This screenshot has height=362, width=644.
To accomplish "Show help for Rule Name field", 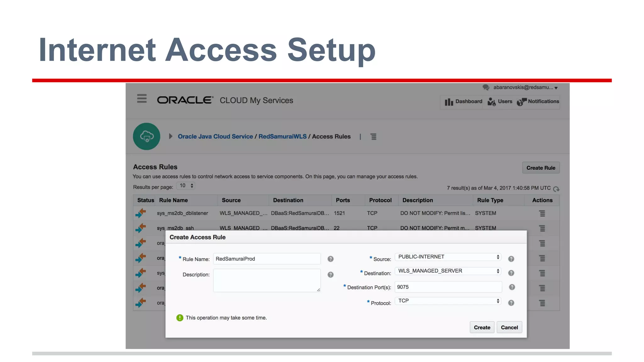I will [x=330, y=259].
